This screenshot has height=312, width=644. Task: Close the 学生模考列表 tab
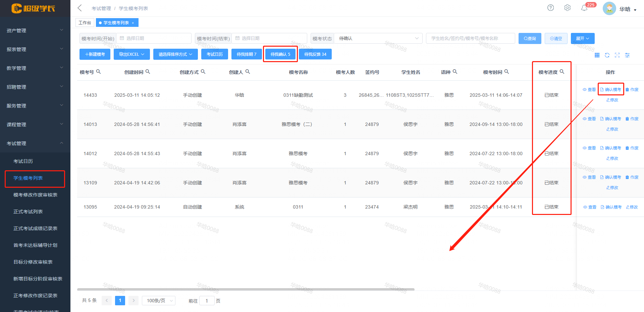[x=133, y=23]
